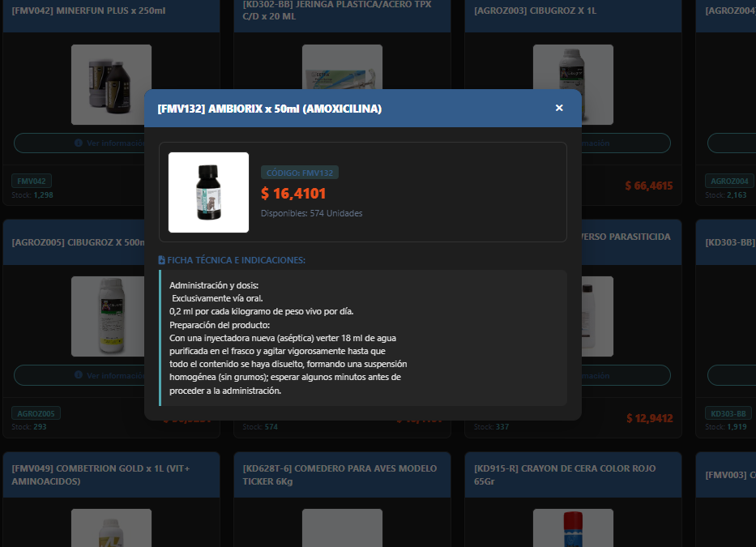Click COMEDERO PARA AVES MODELO TICKER title

coord(340,475)
